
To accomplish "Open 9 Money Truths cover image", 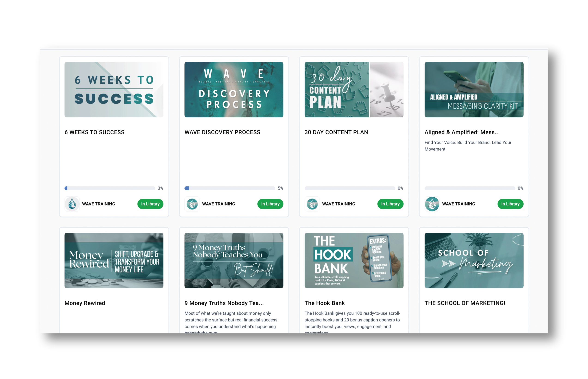I will pyautogui.click(x=234, y=260).
